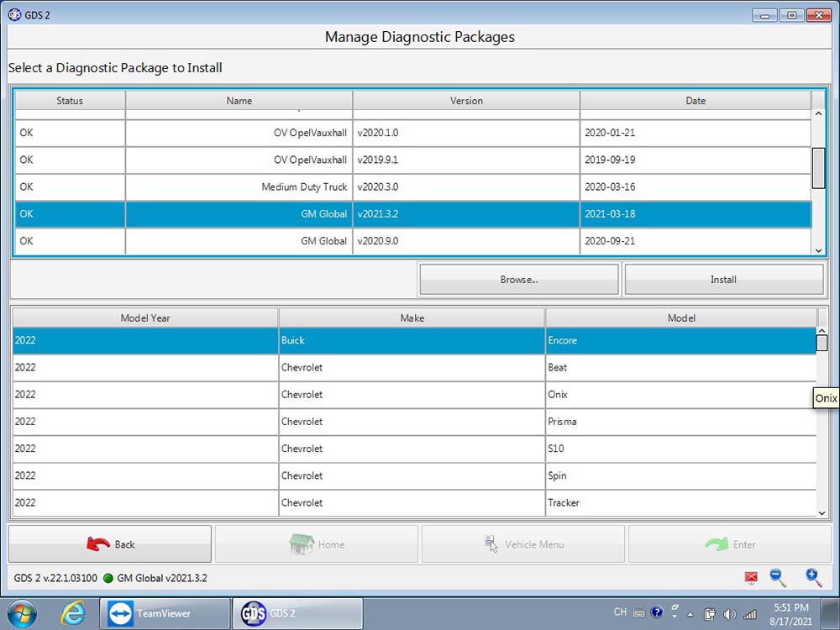Click the vehicle list scroll down arrow

pos(822,512)
